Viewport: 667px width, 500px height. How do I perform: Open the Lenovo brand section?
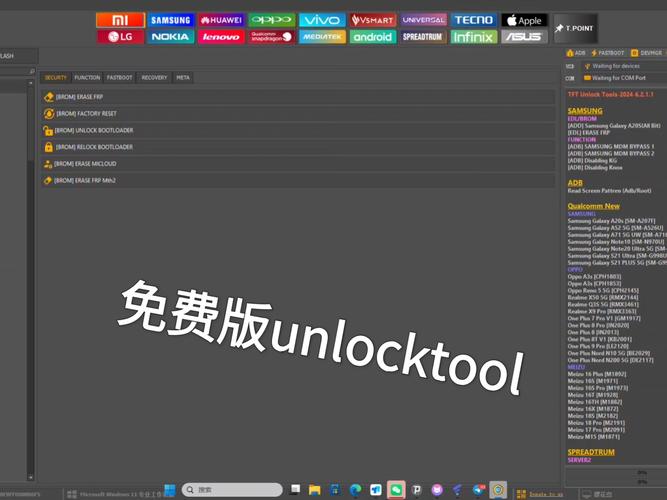click(x=221, y=37)
